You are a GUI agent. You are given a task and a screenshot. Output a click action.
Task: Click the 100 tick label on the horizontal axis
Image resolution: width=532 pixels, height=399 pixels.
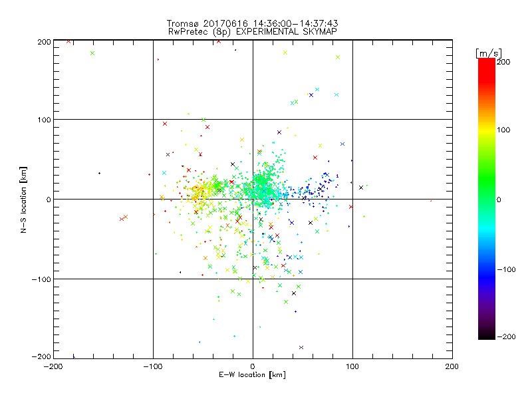tap(352, 366)
